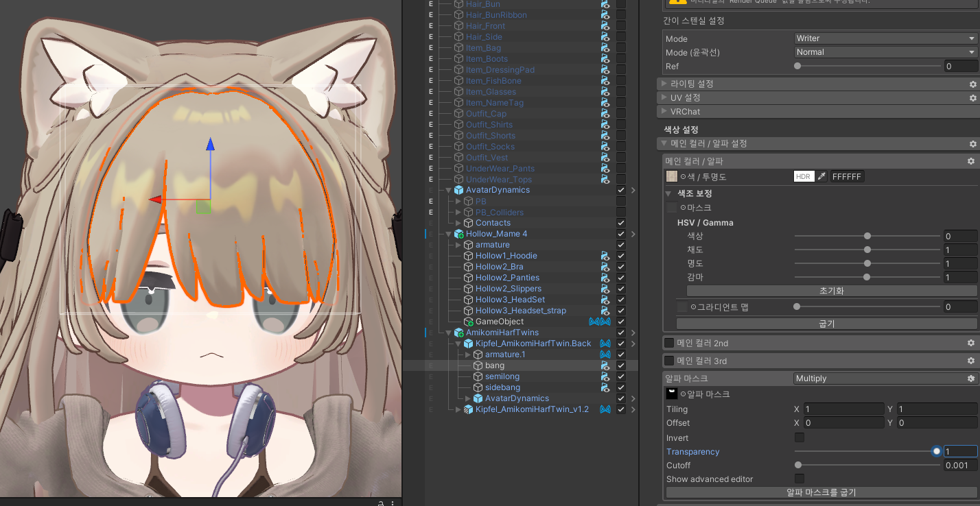Screen dimensions: 980x506
Task: Open the gear menu for UV 설정
Action: (x=972, y=98)
